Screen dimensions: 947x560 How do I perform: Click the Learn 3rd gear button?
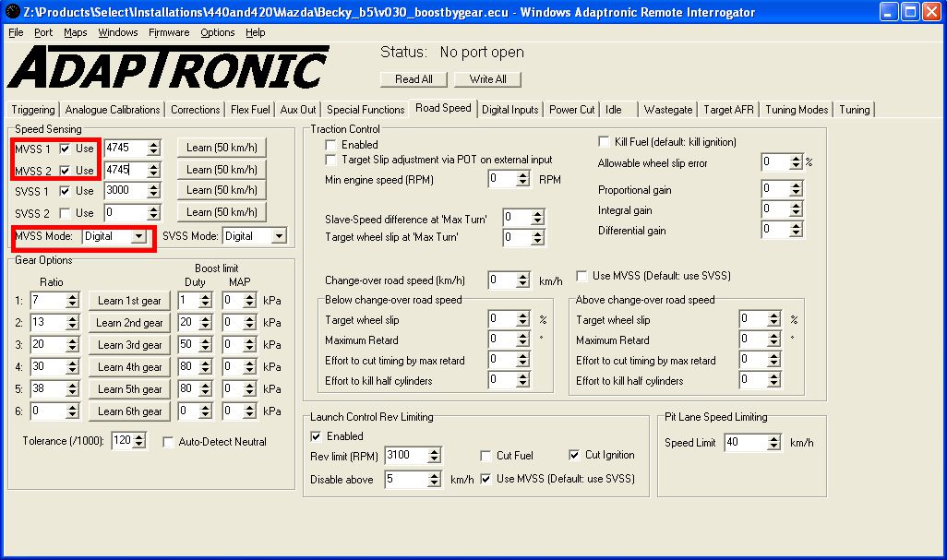[129, 345]
